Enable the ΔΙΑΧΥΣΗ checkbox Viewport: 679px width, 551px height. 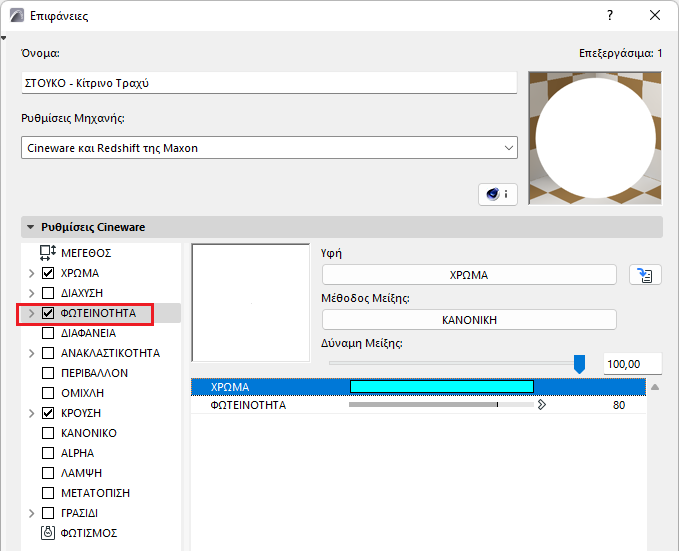coord(48,293)
